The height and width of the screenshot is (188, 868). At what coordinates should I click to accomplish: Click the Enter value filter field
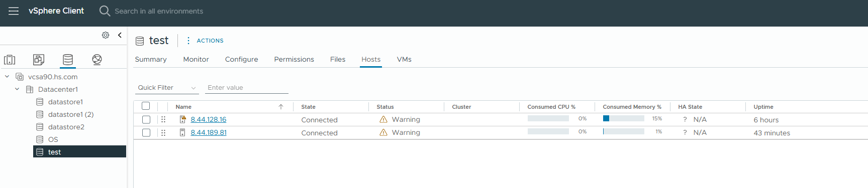tap(247, 88)
